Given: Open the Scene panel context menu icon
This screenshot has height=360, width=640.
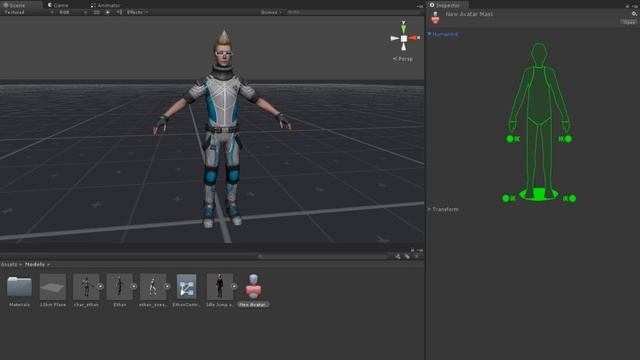Looking at the screenshot, I should click(420, 6).
